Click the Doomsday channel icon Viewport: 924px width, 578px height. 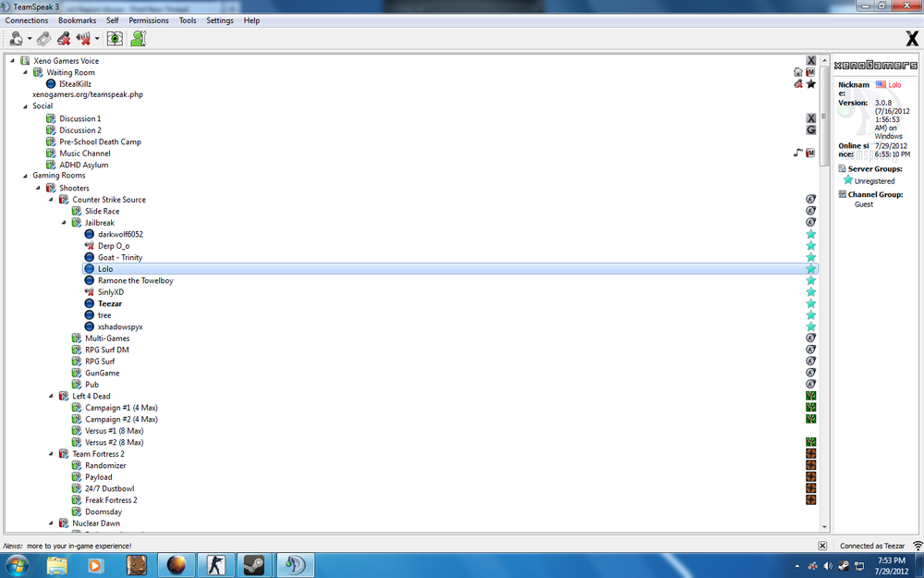[76, 511]
